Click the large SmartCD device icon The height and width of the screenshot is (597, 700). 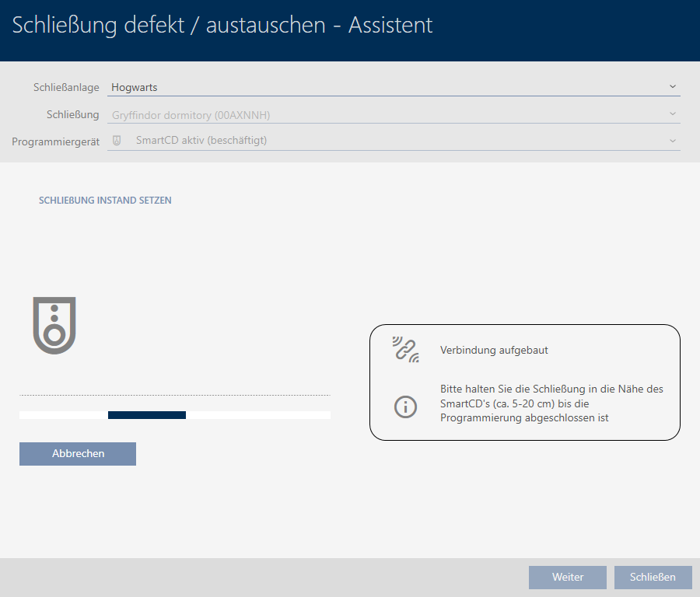(x=54, y=325)
